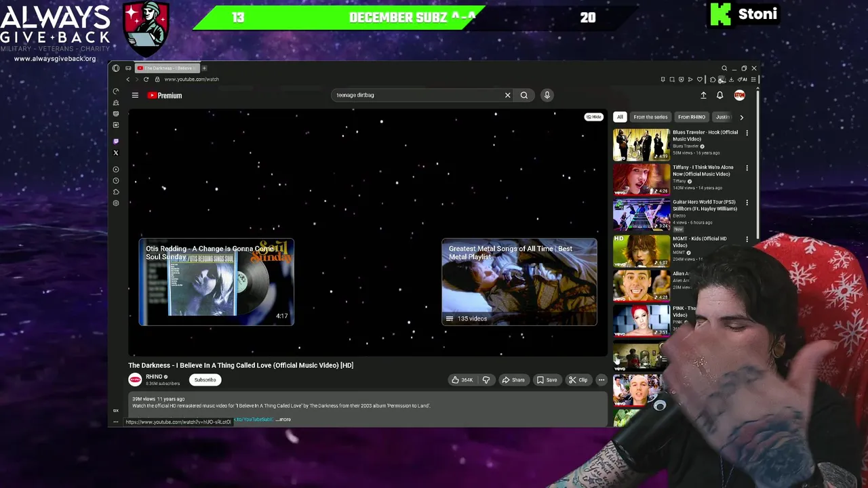Expand the description with ...more
This screenshot has height=488, width=868.
coord(283,420)
